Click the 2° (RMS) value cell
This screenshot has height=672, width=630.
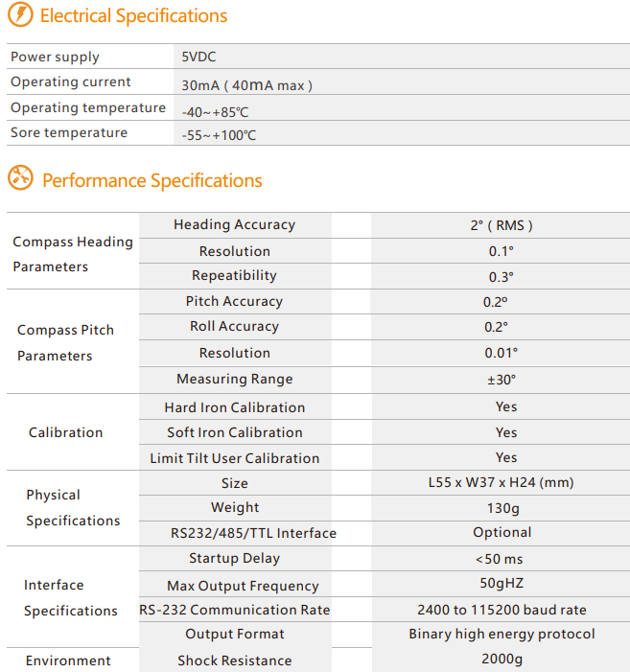pyautogui.click(x=501, y=225)
